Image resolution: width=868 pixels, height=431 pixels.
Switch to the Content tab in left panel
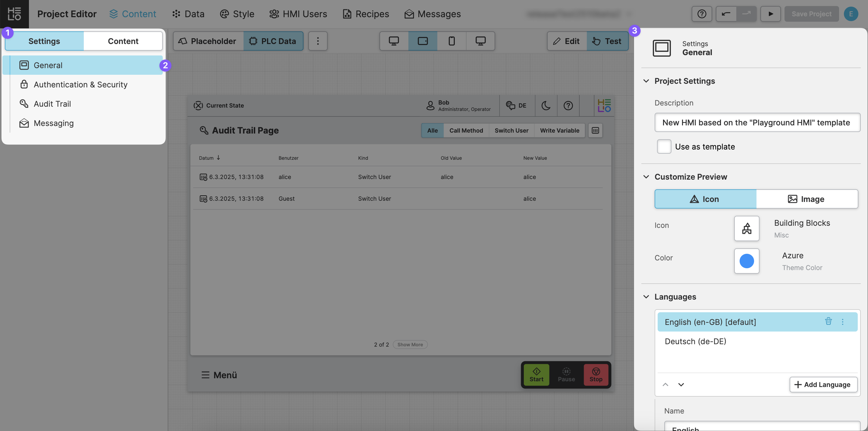click(123, 41)
